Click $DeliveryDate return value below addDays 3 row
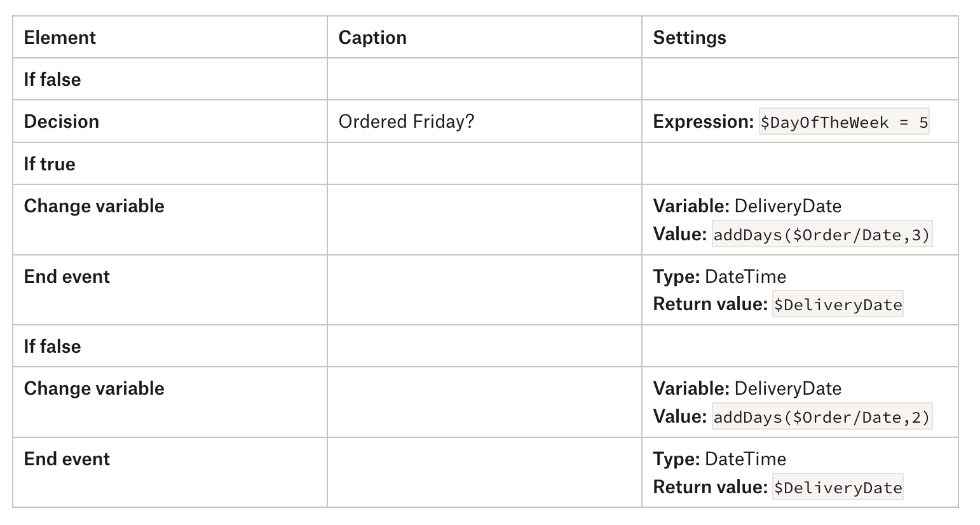 click(x=838, y=304)
